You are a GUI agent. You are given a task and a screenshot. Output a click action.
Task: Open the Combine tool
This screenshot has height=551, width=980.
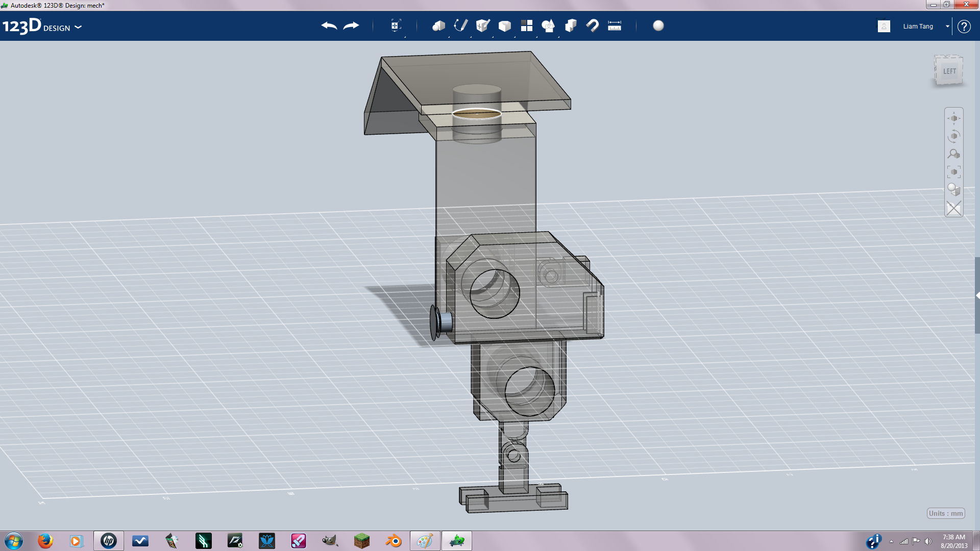click(x=570, y=26)
